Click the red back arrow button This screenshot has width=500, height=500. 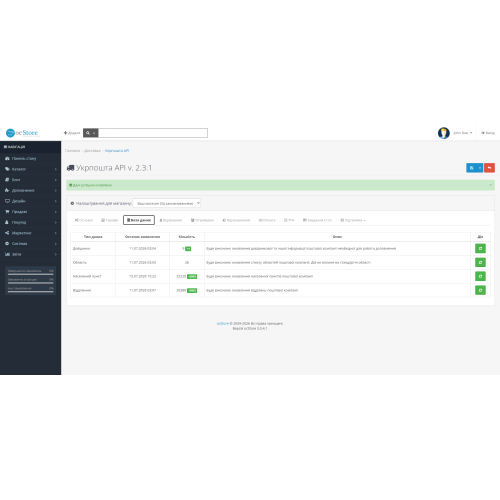point(489,168)
